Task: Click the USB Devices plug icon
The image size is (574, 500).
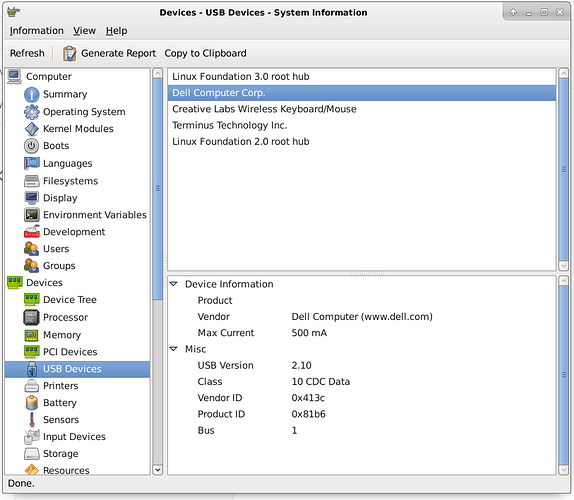Action: click(x=32, y=369)
